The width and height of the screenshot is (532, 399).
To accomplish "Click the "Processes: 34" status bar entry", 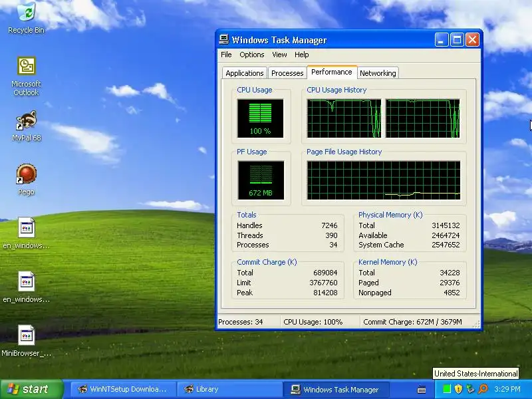I will coord(241,322).
